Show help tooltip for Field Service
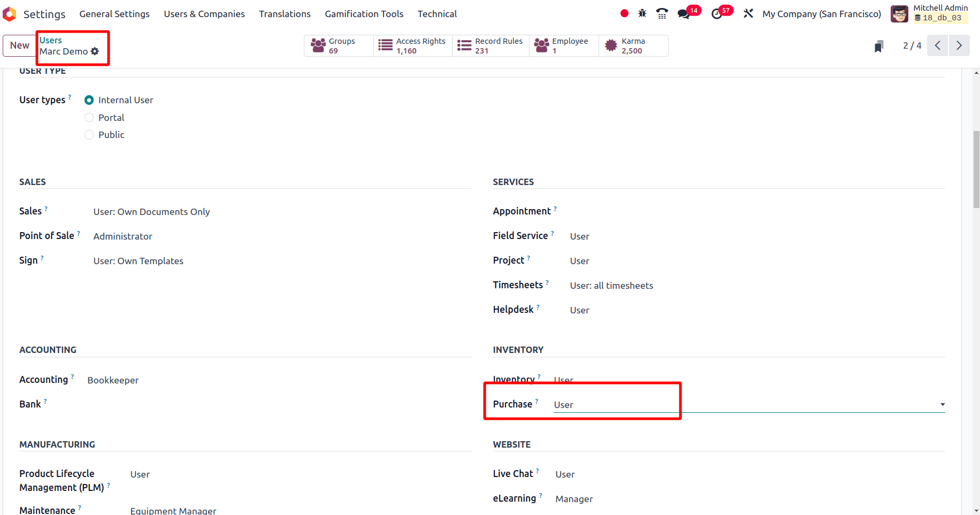The image size is (980, 515). (x=553, y=233)
